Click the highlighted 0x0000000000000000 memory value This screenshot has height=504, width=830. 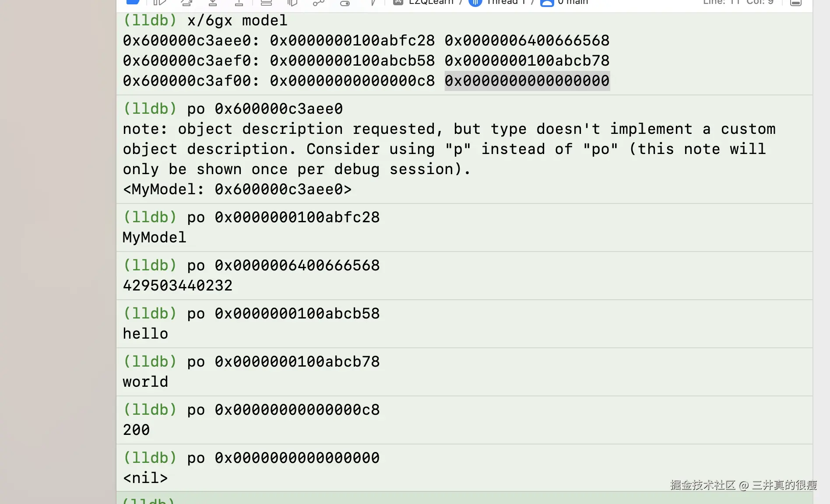coord(527,81)
